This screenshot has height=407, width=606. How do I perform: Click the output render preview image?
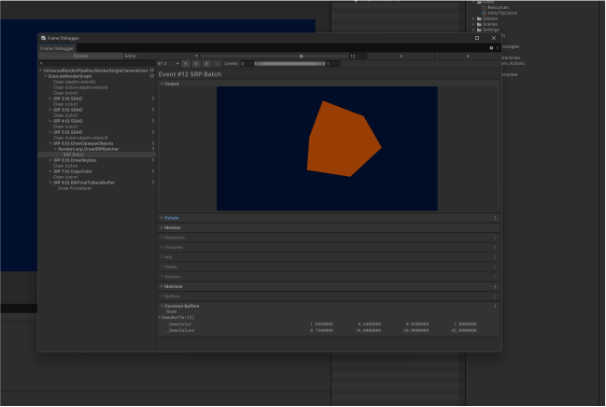tap(327, 148)
